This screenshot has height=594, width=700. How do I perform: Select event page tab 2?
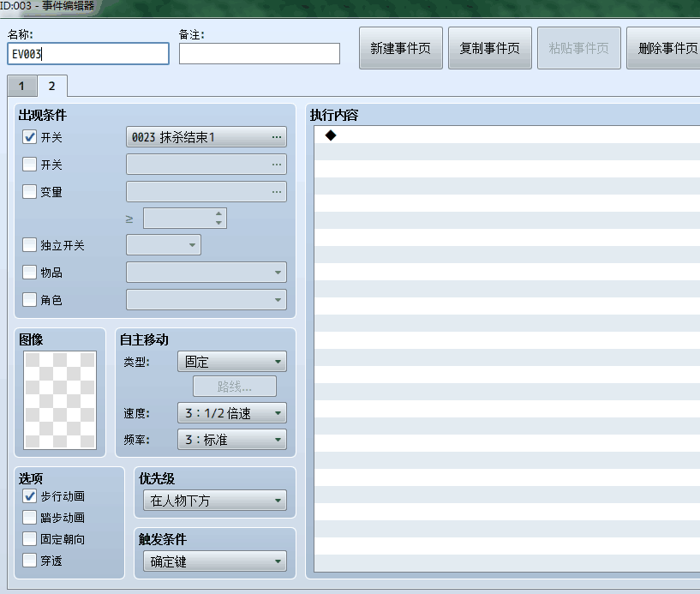pos(52,86)
